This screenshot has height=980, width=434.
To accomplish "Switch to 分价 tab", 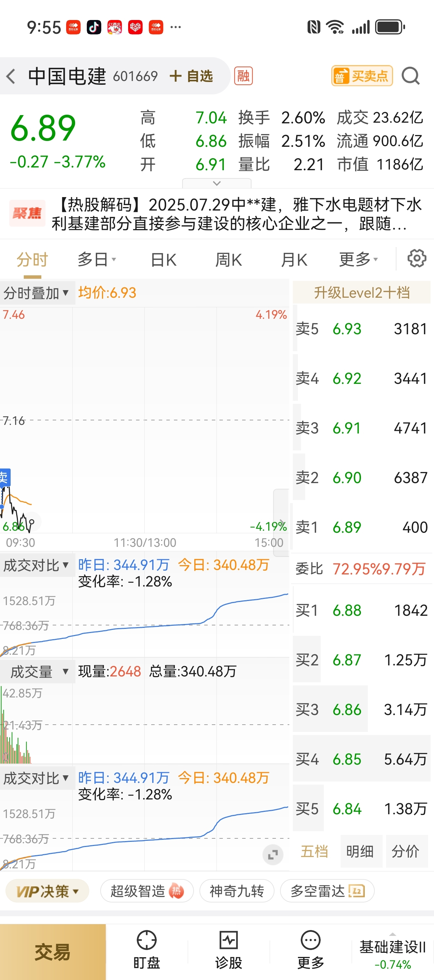I will (406, 851).
